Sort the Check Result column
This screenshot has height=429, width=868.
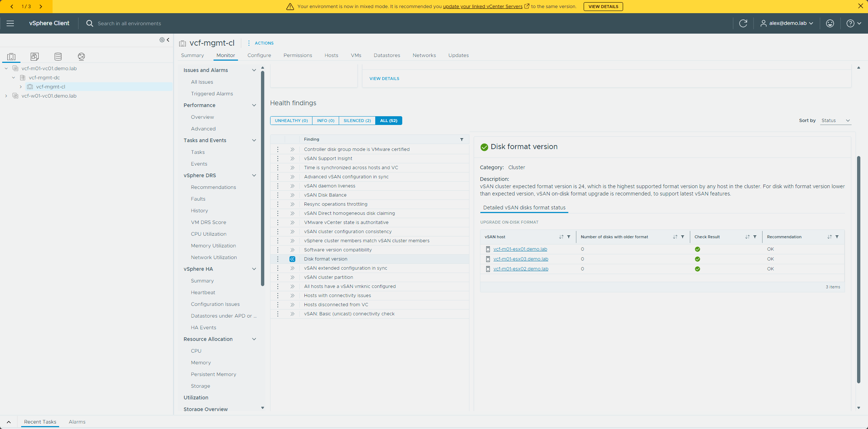tap(748, 237)
